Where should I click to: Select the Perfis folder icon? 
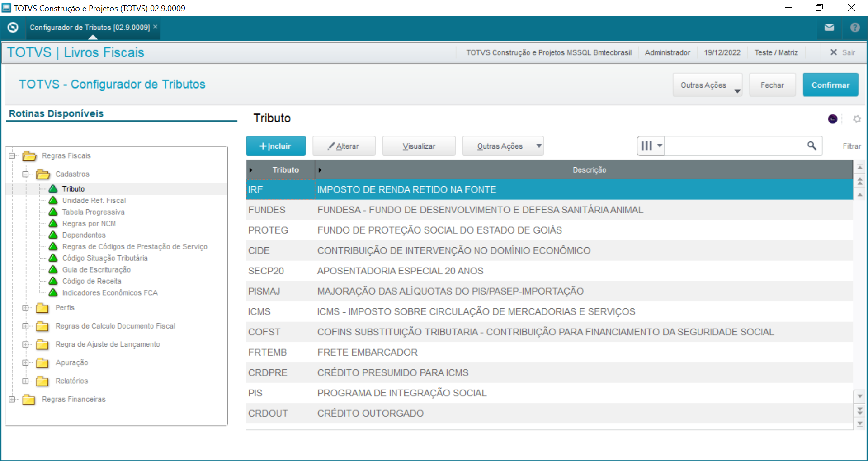tap(42, 308)
